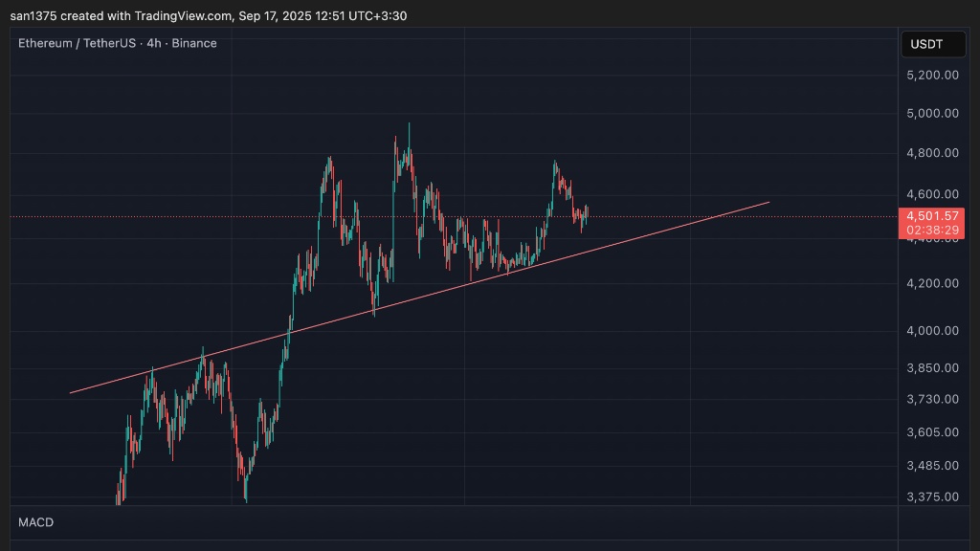The width and height of the screenshot is (980, 551).
Task: Click the 3,375.00 price axis label
Action: 932,496
